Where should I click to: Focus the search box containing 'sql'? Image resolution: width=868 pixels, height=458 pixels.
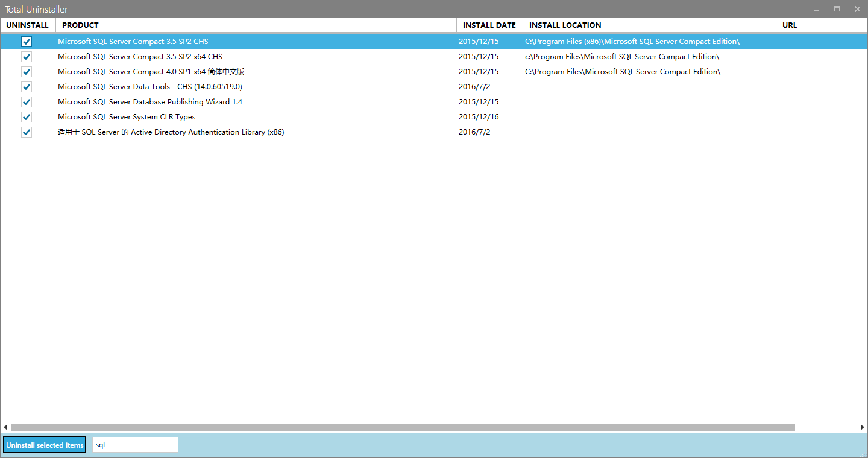pos(135,445)
